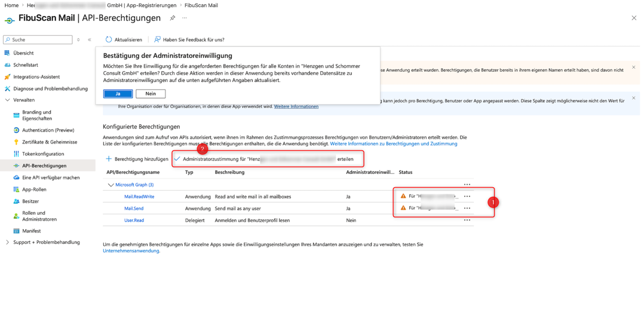Dismiss the orange warning banner
Viewport: 644px width, 324px height.
[x=634, y=68]
